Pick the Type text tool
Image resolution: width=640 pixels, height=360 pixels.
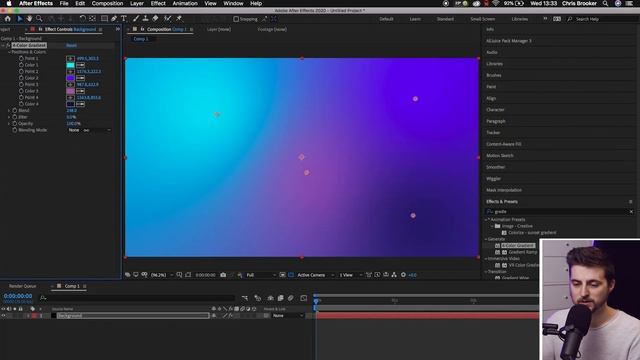tap(124, 19)
